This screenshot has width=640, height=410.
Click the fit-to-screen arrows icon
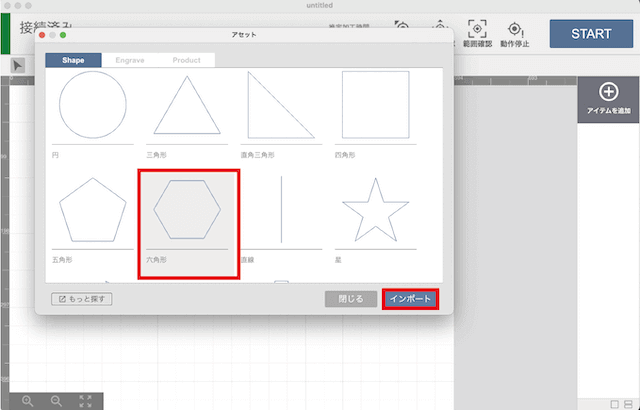click(x=86, y=400)
